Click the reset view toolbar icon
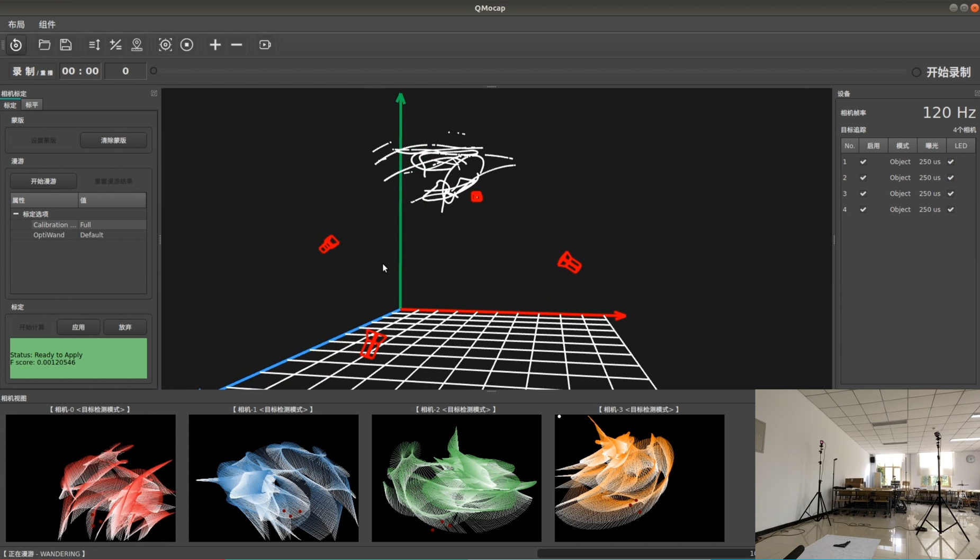980x560 pixels. tap(16, 45)
